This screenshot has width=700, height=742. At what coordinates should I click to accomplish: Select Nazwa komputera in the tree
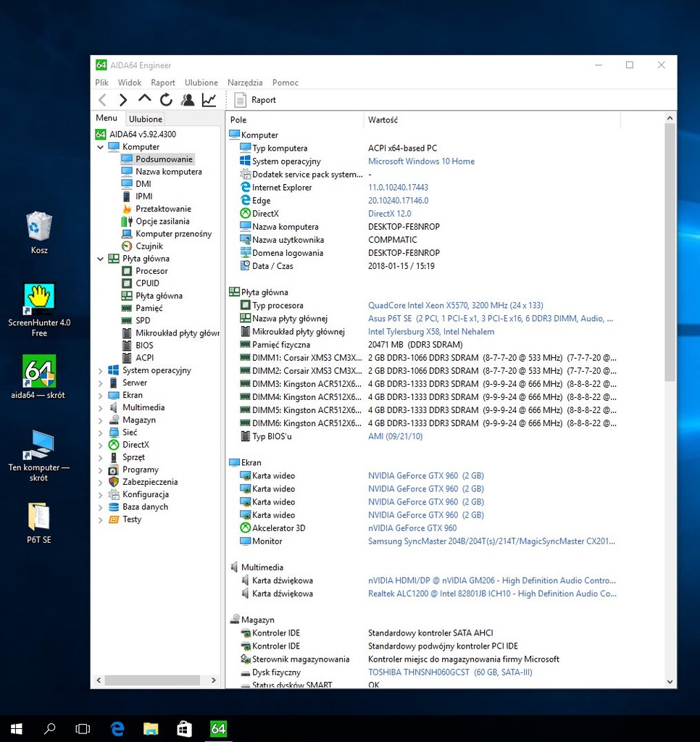pos(169,171)
